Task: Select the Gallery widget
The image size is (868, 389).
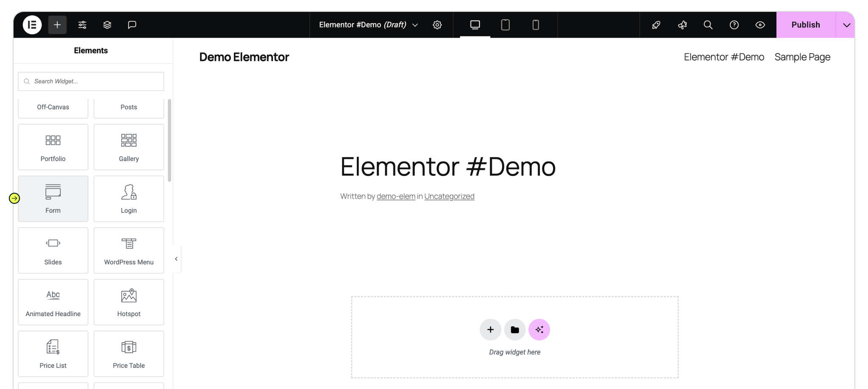Action: 129,147
